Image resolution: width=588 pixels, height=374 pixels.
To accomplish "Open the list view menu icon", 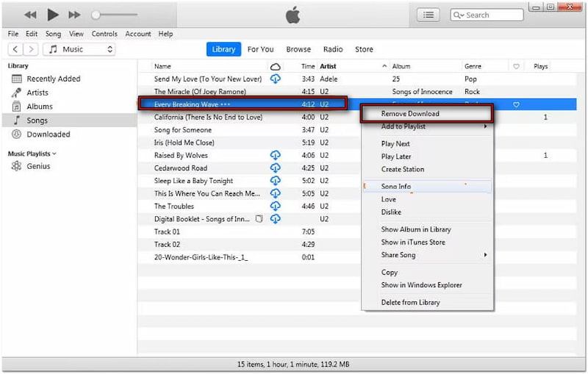I will 429,15.
